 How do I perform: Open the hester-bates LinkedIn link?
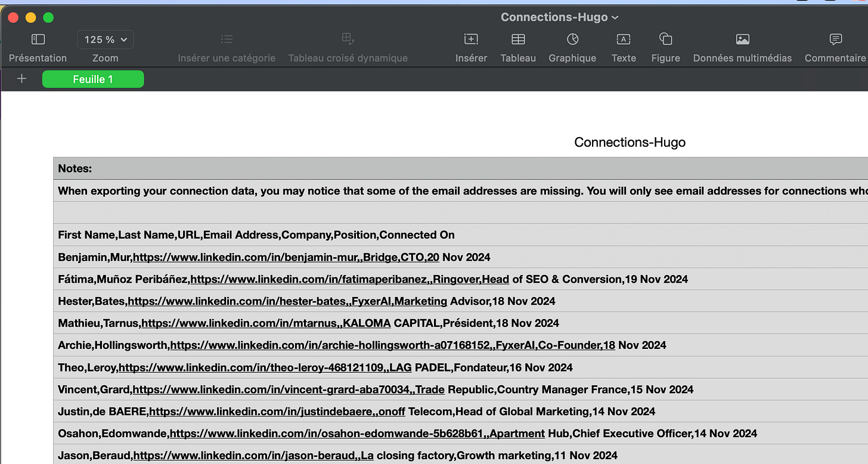[287, 302]
